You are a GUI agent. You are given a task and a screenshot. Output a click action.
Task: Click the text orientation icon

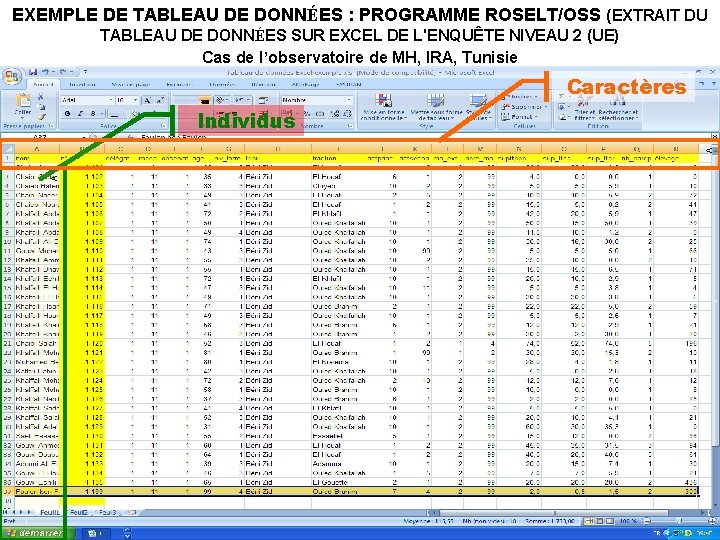click(221, 100)
